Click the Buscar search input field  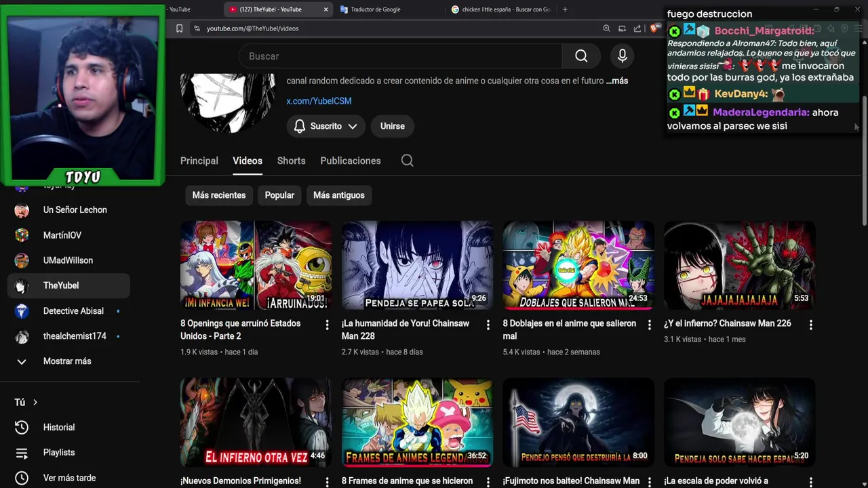tap(400, 56)
